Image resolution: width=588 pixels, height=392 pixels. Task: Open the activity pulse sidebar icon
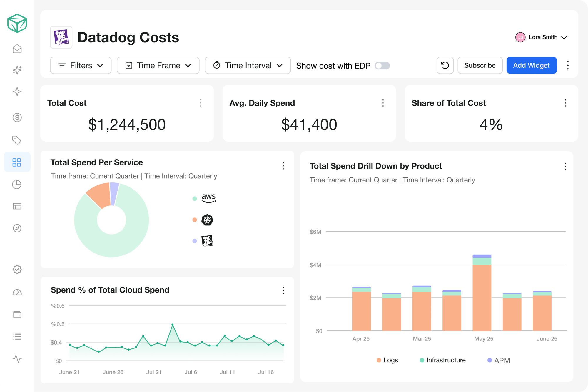click(17, 359)
